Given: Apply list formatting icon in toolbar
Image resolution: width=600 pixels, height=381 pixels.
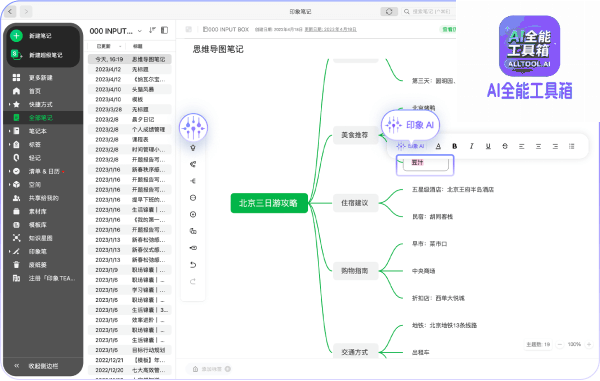Looking at the screenshot, I should 572,146.
